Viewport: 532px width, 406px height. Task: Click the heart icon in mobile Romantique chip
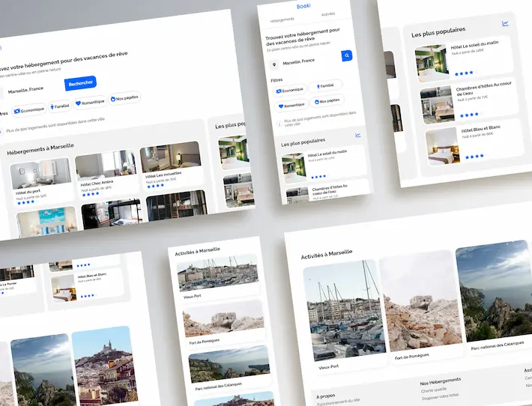click(x=281, y=106)
